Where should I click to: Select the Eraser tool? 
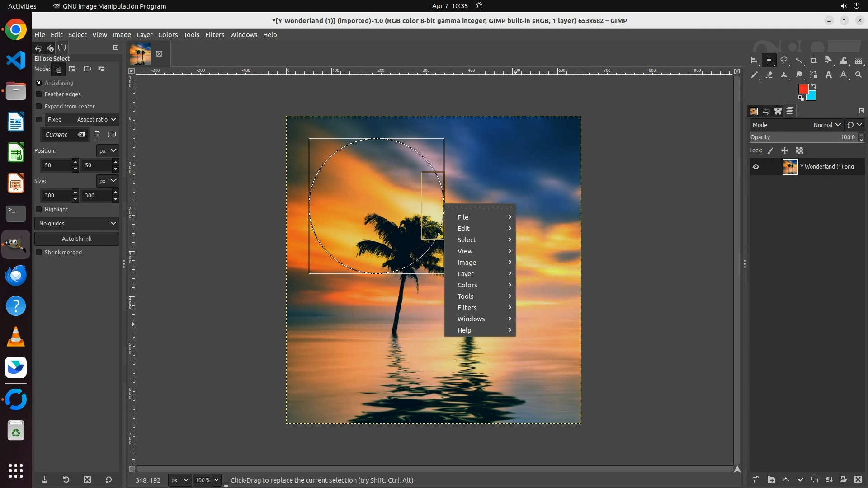[769, 75]
